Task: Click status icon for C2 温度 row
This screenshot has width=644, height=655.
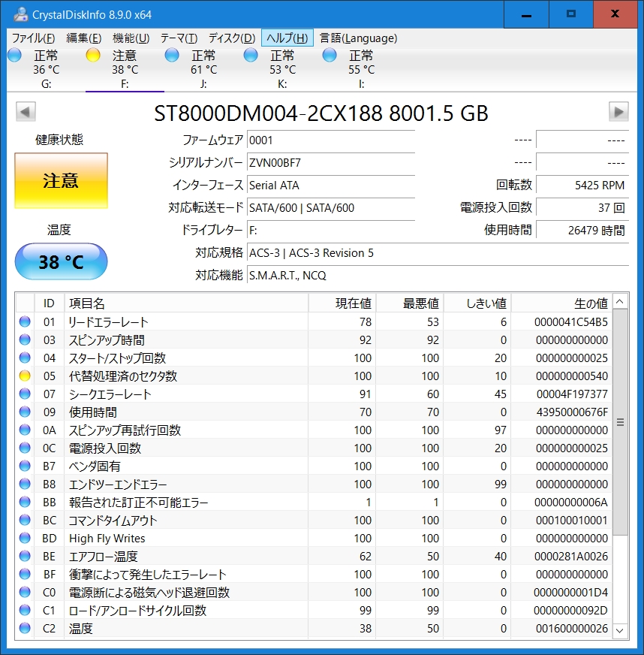Action: point(25,628)
